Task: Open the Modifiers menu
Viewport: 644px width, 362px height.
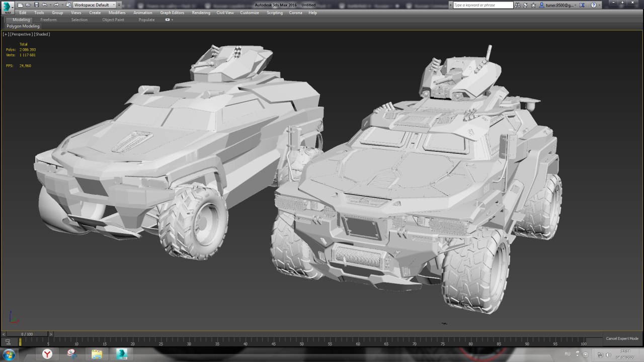Action: 117,13
